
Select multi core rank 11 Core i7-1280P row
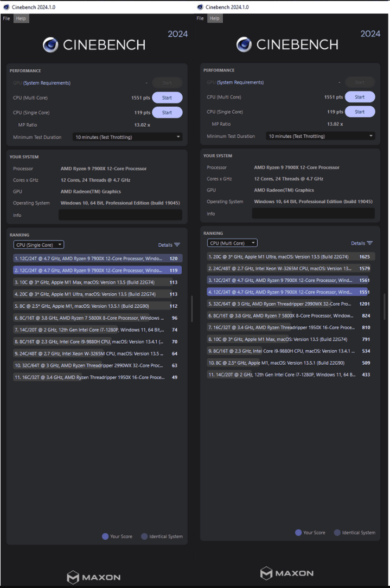[x=291, y=374]
